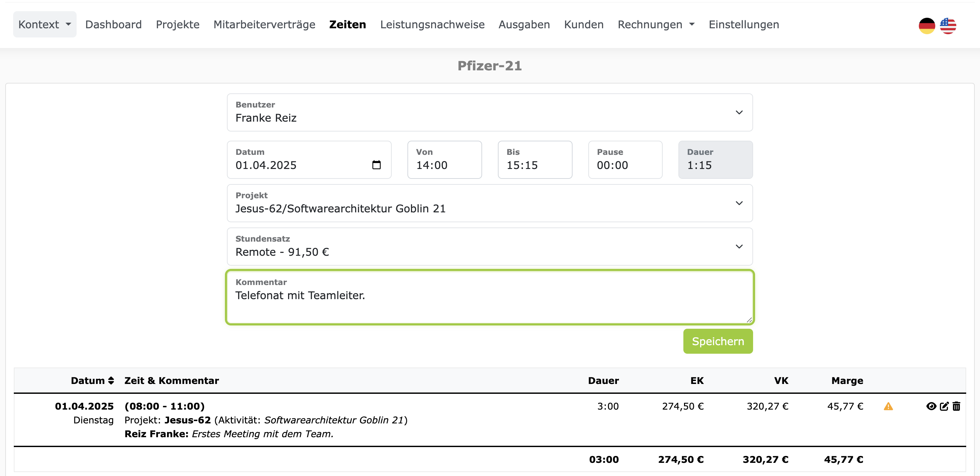Switch language with the German flag
The width and height of the screenshot is (980, 476).
(x=927, y=25)
